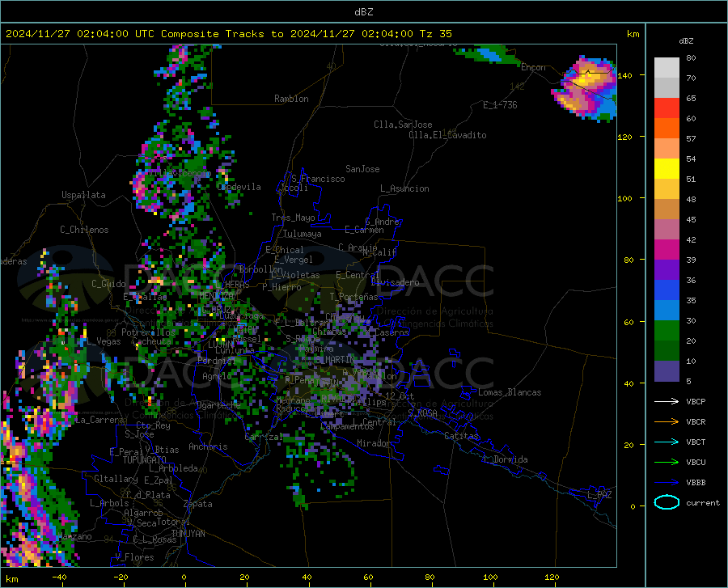Select the gold swatch between 51 and 48

(x=667, y=189)
